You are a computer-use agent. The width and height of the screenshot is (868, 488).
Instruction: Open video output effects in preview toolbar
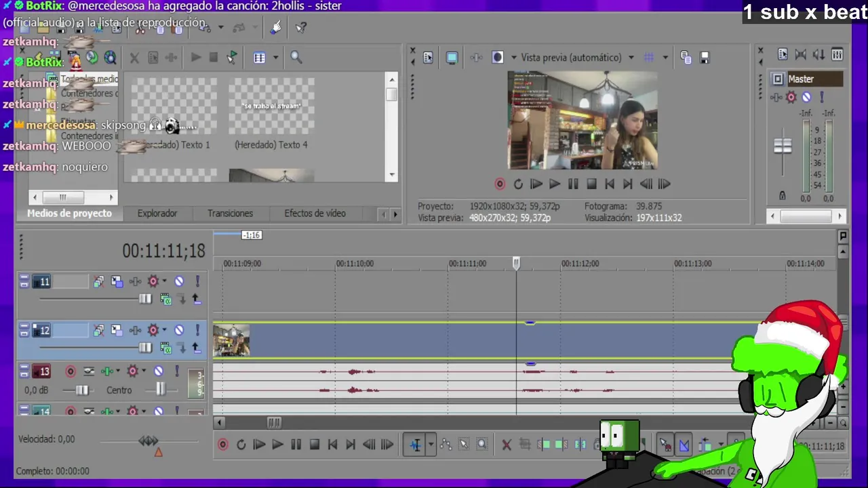click(x=476, y=58)
